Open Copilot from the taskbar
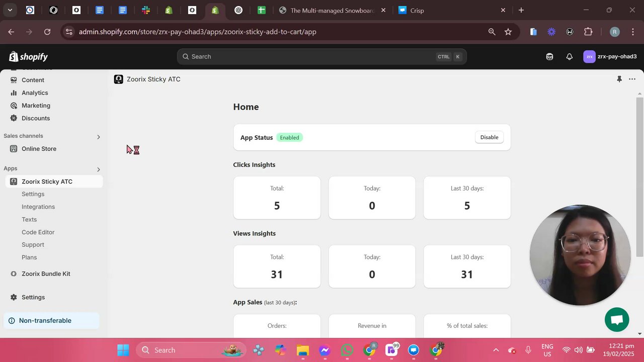 [x=280, y=350]
